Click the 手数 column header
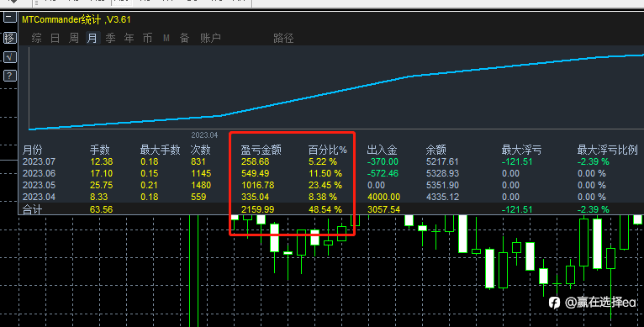The height and width of the screenshot is (327, 644). (x=100, y=150)
